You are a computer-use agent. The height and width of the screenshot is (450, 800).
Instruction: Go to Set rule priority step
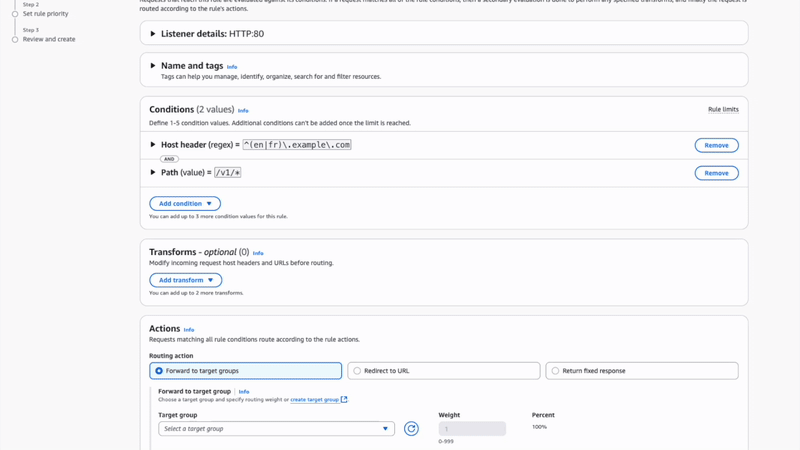(45, 14)
